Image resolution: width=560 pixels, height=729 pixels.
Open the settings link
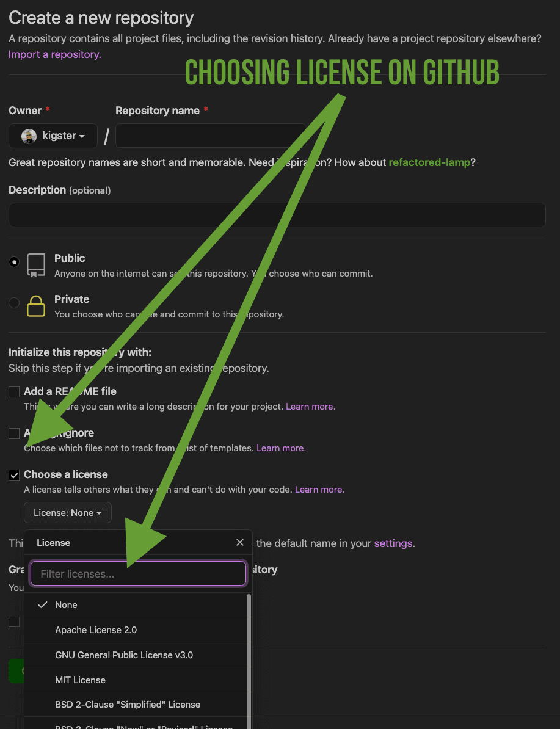tap(393, 543)
